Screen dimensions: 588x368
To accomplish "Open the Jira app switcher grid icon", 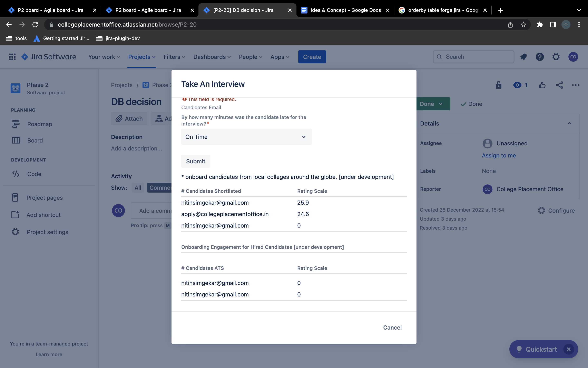I will tap(12, 57).
